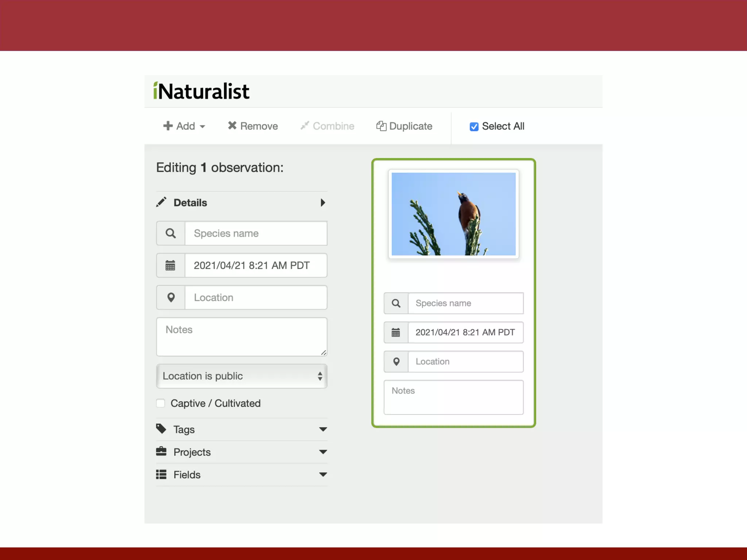747x560 pixels.
Task: Click the iNaturalist logo
Action: point(201,91)
